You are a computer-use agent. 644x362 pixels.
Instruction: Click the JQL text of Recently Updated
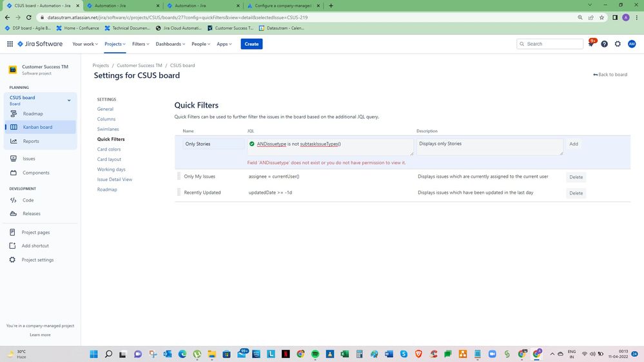coord(270,193)
